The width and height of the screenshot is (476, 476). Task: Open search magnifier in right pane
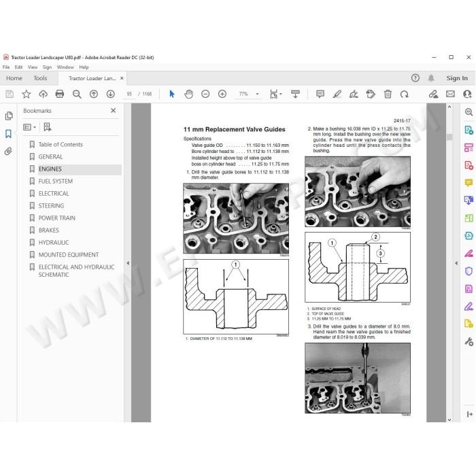pyautogui.click(x=469, y=112)
